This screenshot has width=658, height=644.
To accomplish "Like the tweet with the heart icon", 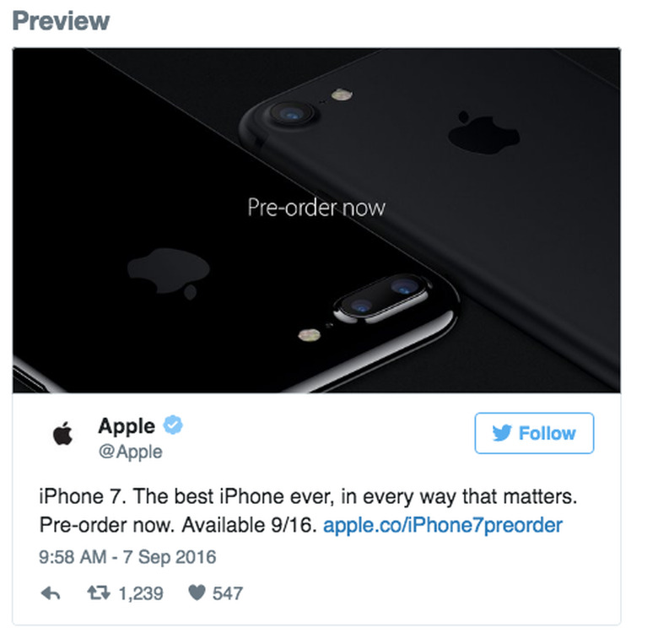I will pyautogui.click(x=197, y=593).
